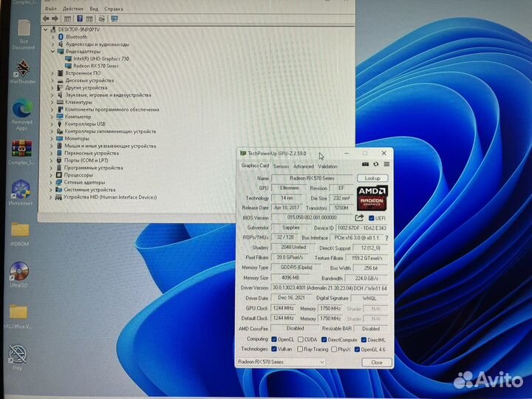The height and width of the screenshot is (399, 532).
Task: Toggle the OpenGL 4.6 checkbox
Action: tap(358, 349)
